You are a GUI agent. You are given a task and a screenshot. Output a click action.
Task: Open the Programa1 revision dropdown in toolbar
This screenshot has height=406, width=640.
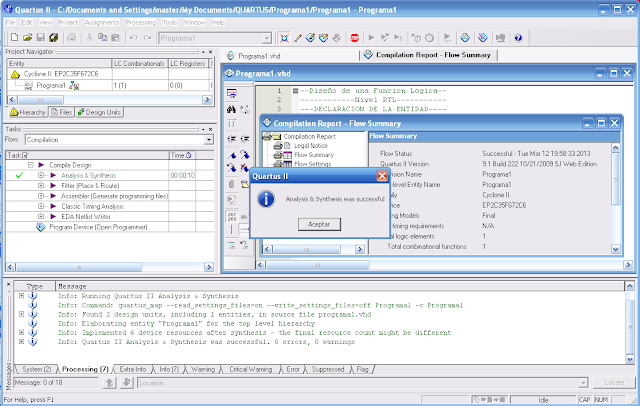pos(267,38)
